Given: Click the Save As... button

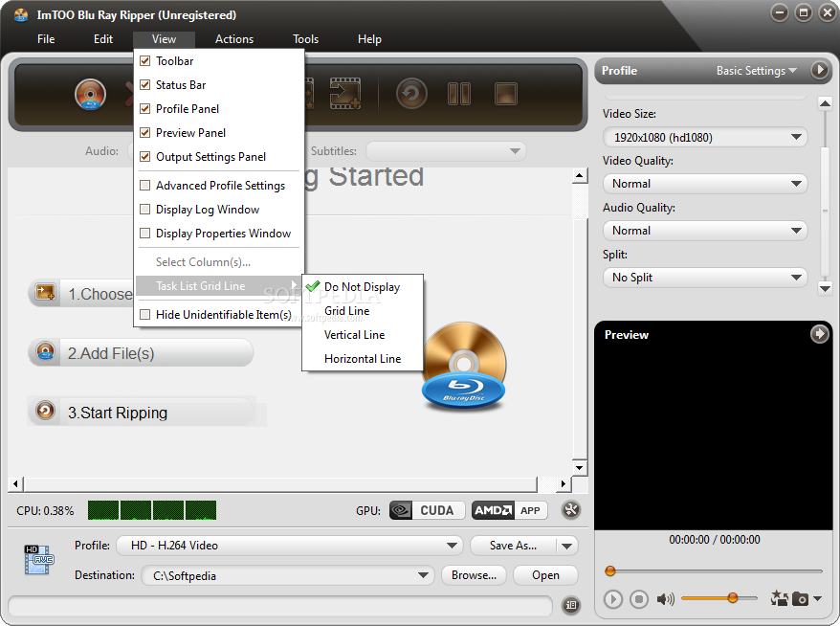Looking at the screenshot, I should coord(513,546).
